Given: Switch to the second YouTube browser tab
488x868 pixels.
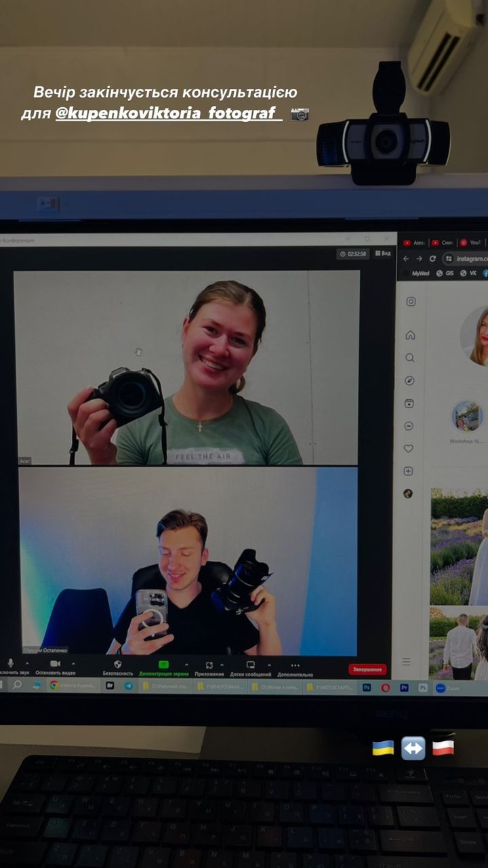Looking at the screenshot, I should point(443,242).
